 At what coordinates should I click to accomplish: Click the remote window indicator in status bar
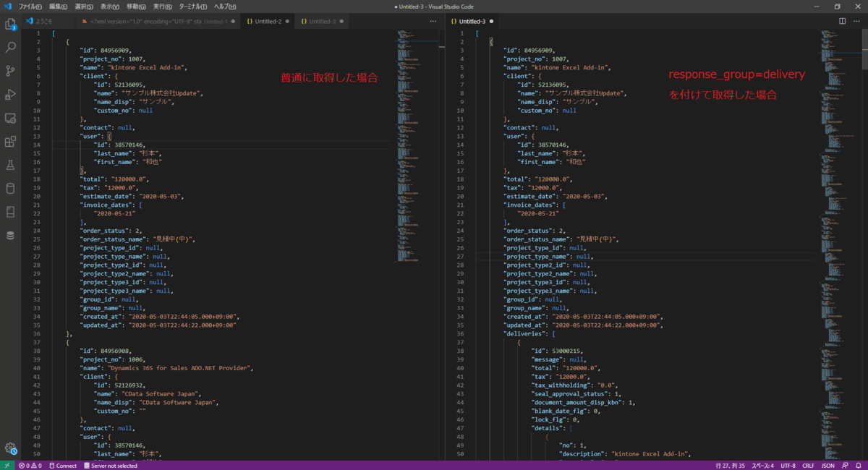pyautogui.click(x=7, y=466)
